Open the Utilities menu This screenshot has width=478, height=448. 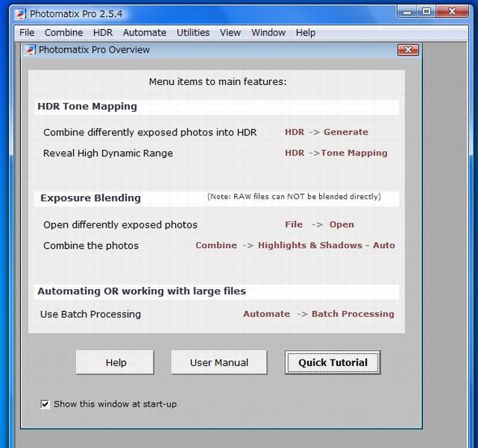(193, 32)
